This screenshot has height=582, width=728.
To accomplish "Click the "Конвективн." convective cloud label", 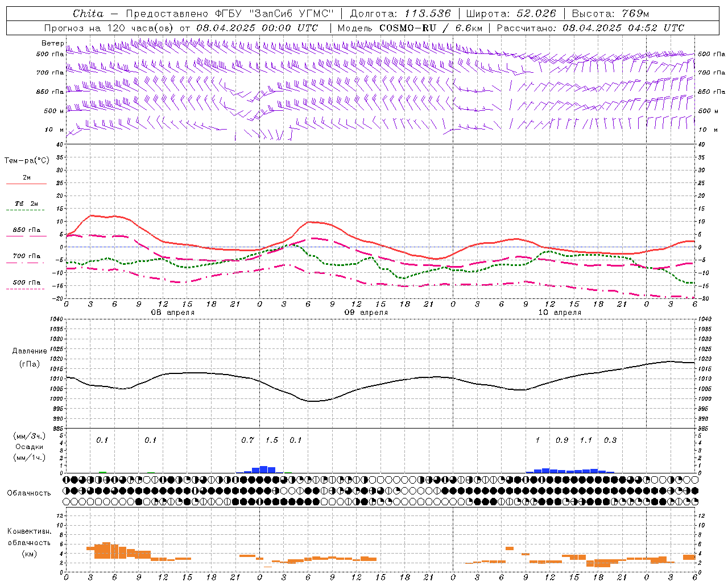I will (30, 531).
